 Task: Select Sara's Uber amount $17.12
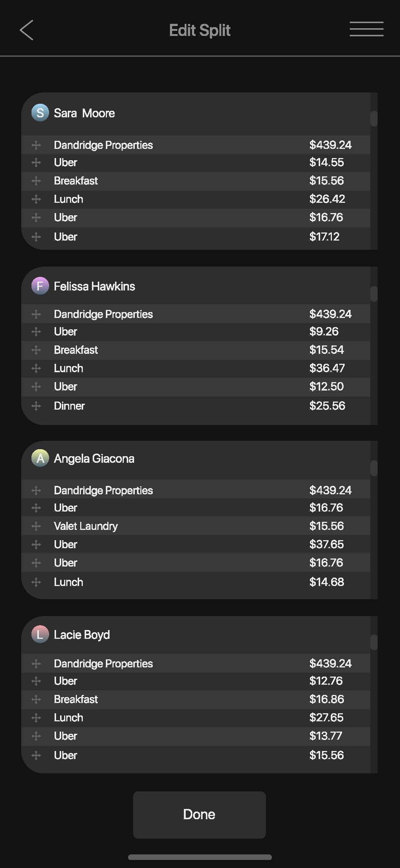pyautogui.click(x=325, y=237)
